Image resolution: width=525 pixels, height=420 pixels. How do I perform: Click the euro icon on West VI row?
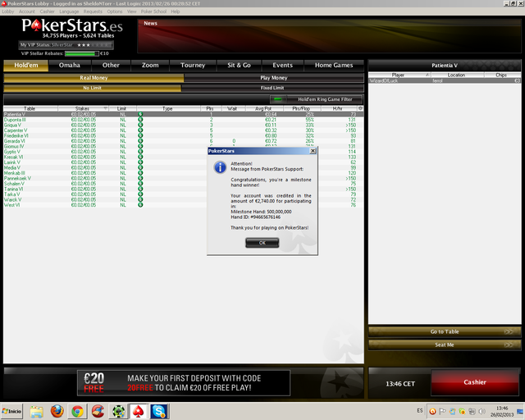point(140,204)
